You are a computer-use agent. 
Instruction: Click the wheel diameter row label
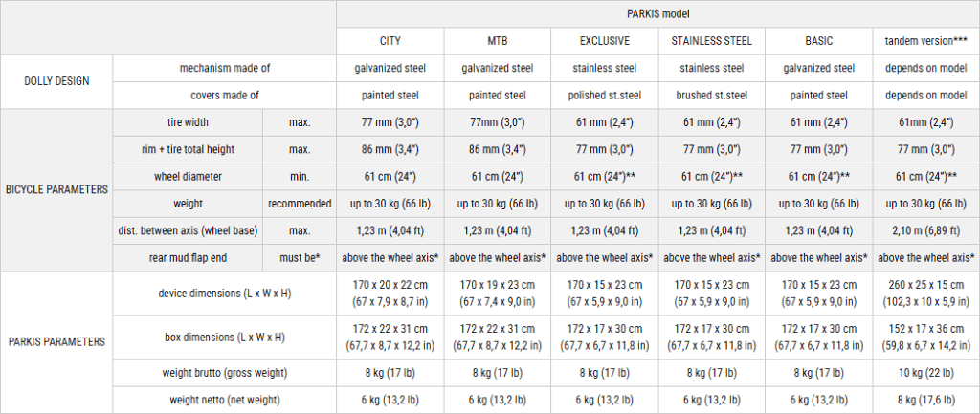tap(188, 177)
